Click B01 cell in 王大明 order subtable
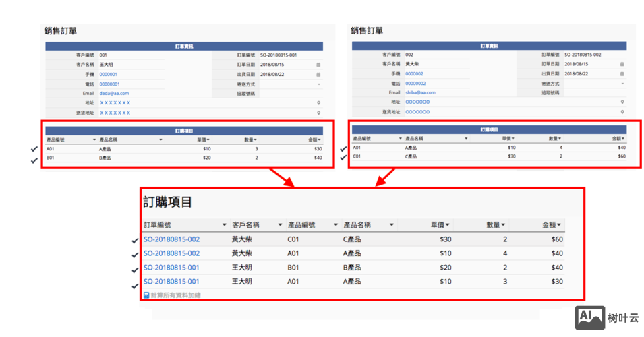The width and height of the screenshot is (644, 337). 50,158
